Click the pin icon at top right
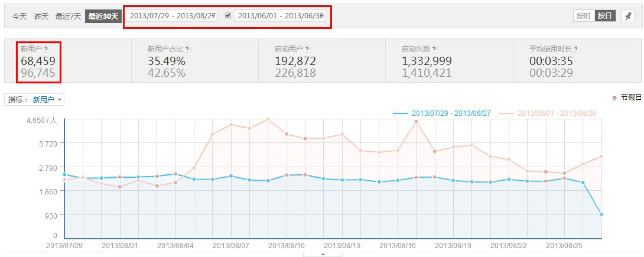This screenshot has height=257, width=644. (x=628, y=16)
